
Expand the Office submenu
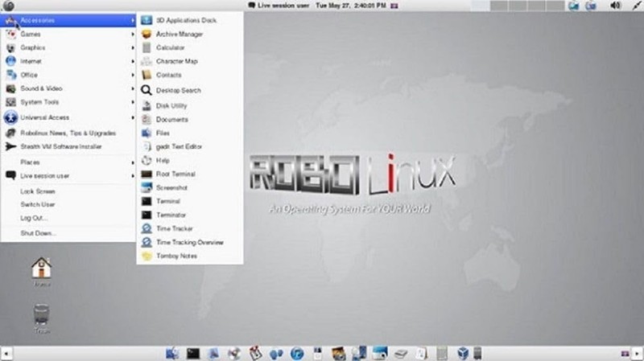click(69, 75)
